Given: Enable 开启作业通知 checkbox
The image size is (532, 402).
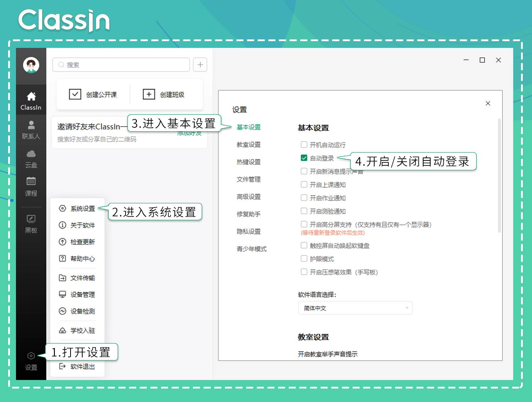Looking at the screenshot, I should pos(304,198).
